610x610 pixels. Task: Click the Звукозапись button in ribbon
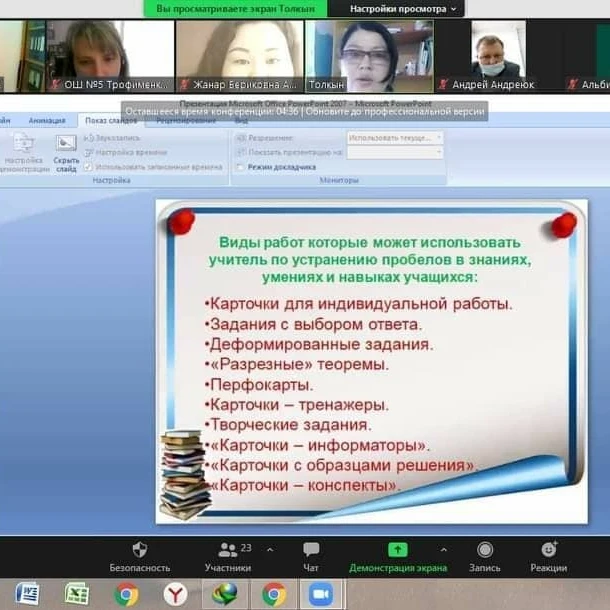pos(112,138)
